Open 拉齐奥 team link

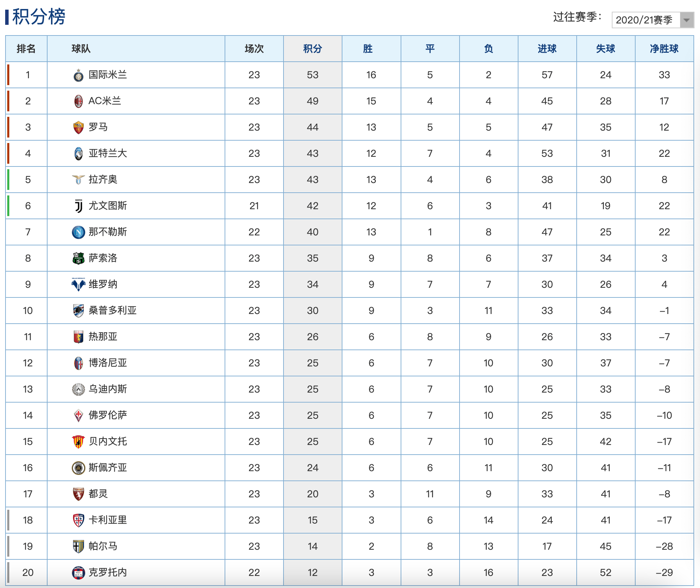tap(103, 180)
